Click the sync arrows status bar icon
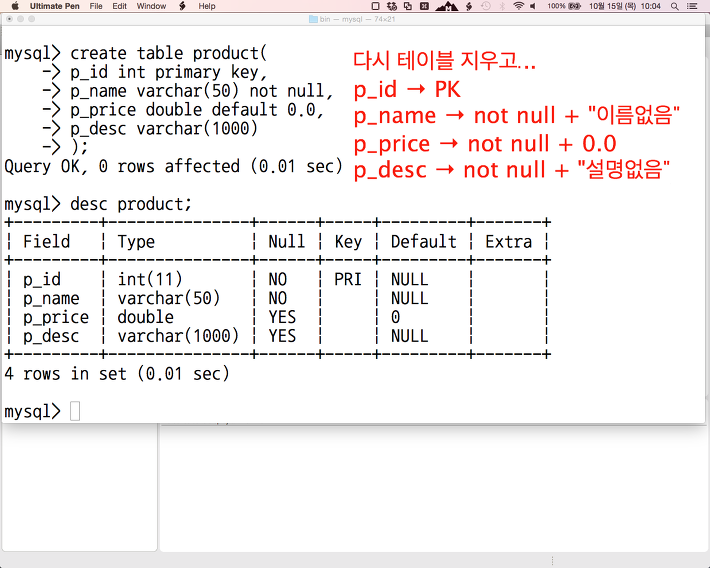This screenshot has width=710, height=568. point(392,6)
